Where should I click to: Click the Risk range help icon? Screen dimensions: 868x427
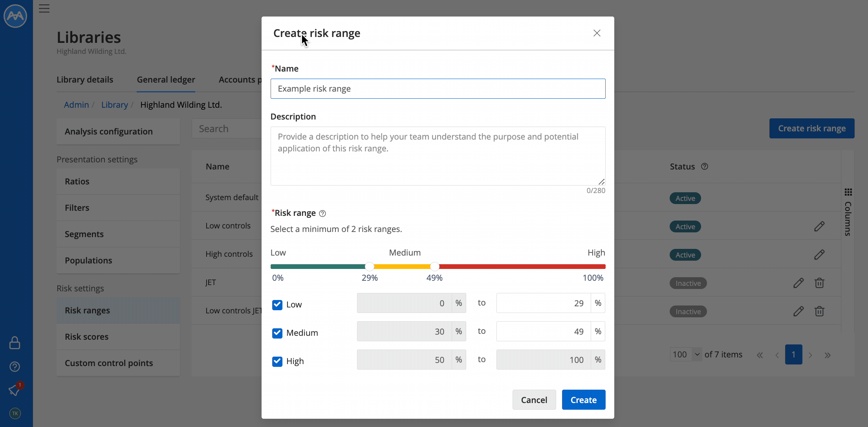coord(322,213)
